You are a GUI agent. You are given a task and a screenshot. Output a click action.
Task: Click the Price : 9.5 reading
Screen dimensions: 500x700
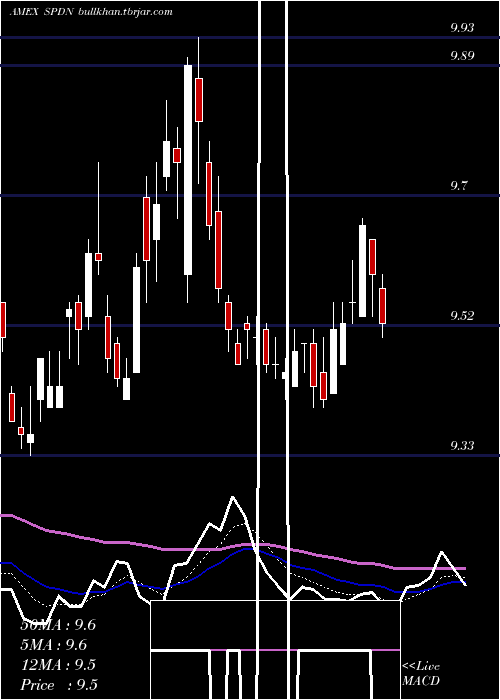tap(59, 685)
